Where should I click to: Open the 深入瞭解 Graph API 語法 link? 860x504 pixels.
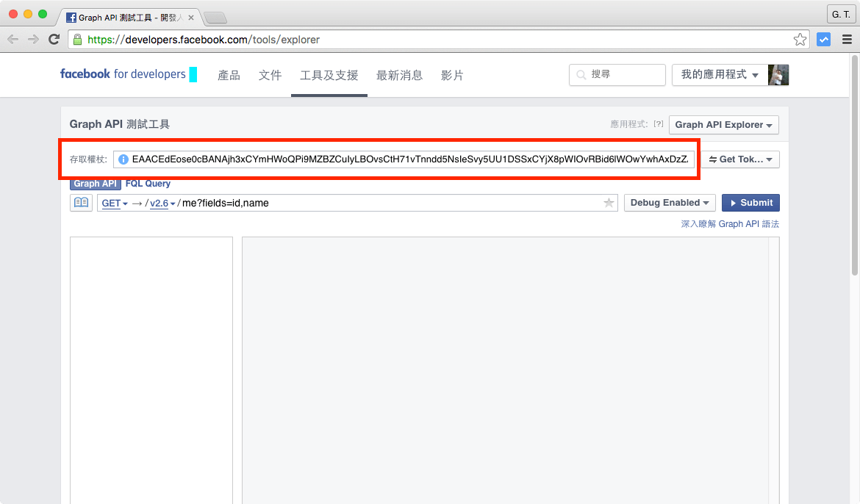729,224
